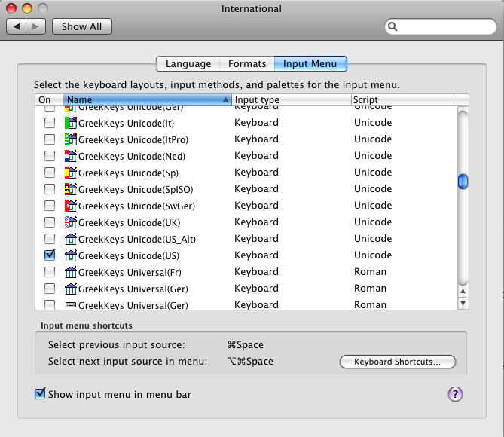The image size is (504, 437).
Task: Click the GreekKeys Unicode(Sp) flag icon
Action: [x=71, y=173]
